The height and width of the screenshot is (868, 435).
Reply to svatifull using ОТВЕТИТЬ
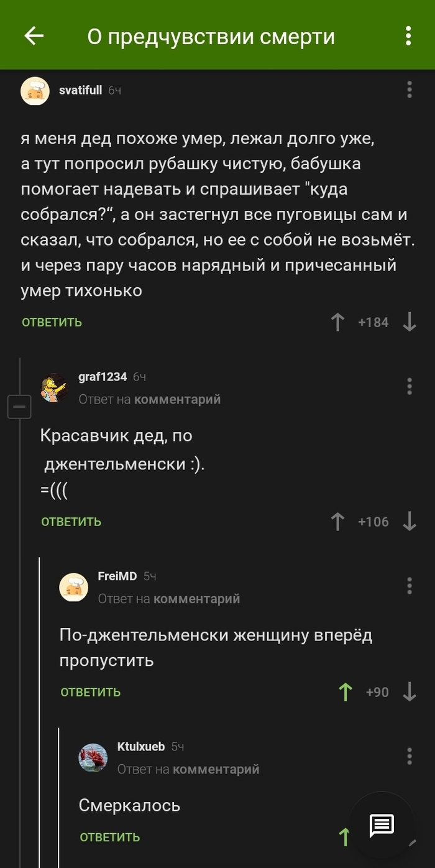click(x=50, y=322)
